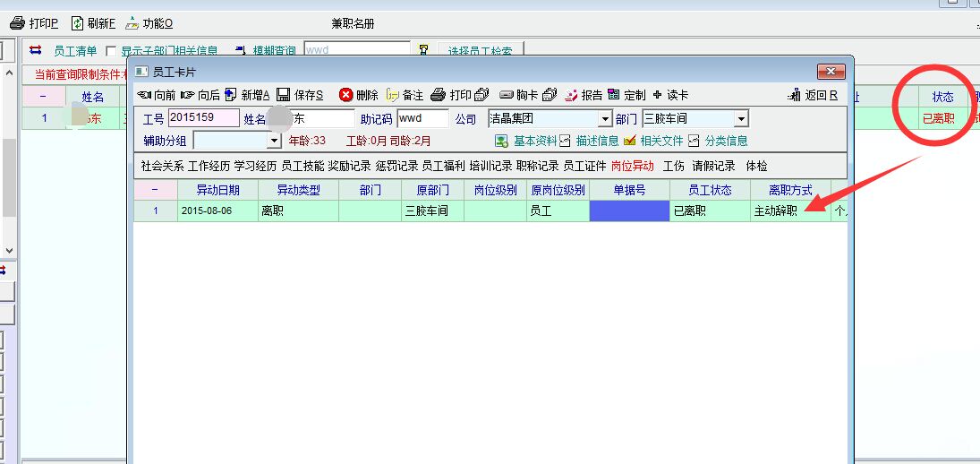Open the 培训记录 tab
The image size is (980, 464).
pos(490,166)
